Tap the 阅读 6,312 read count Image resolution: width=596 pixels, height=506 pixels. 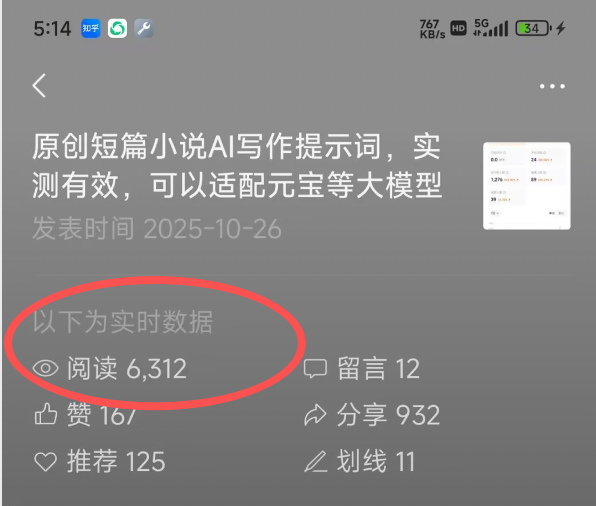pyautogui.click(x=127, y=368)
